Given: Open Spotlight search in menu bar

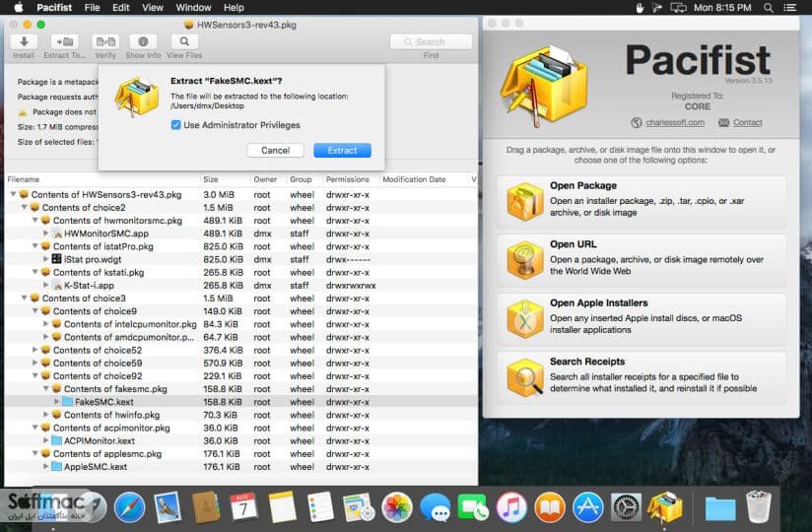Looking at the screenshot, I should pos(769,8).
